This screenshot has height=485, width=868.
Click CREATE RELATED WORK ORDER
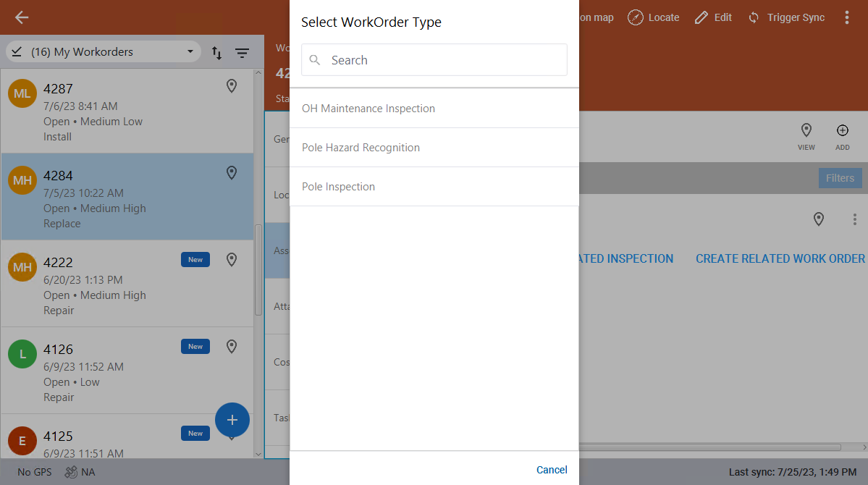(780, 258)
